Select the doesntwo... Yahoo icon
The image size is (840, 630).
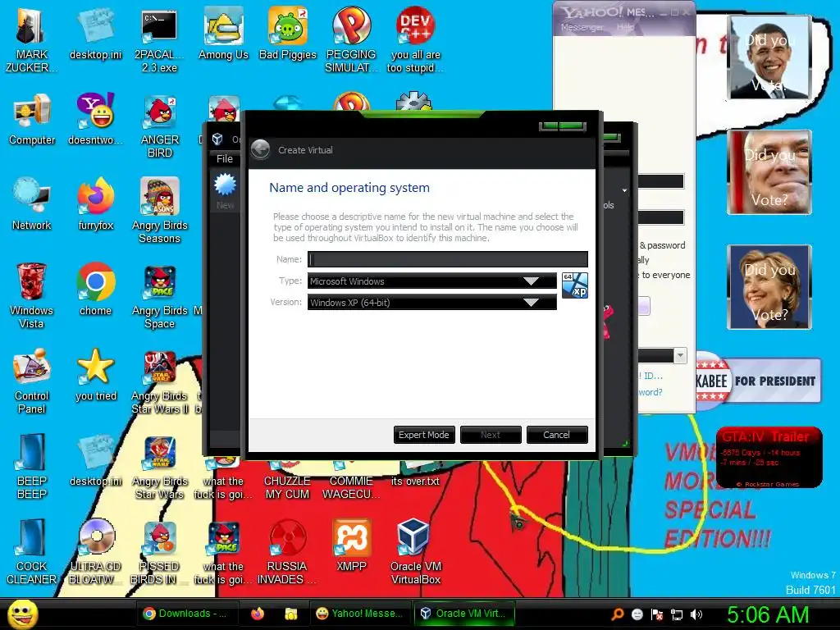(95, 120)
